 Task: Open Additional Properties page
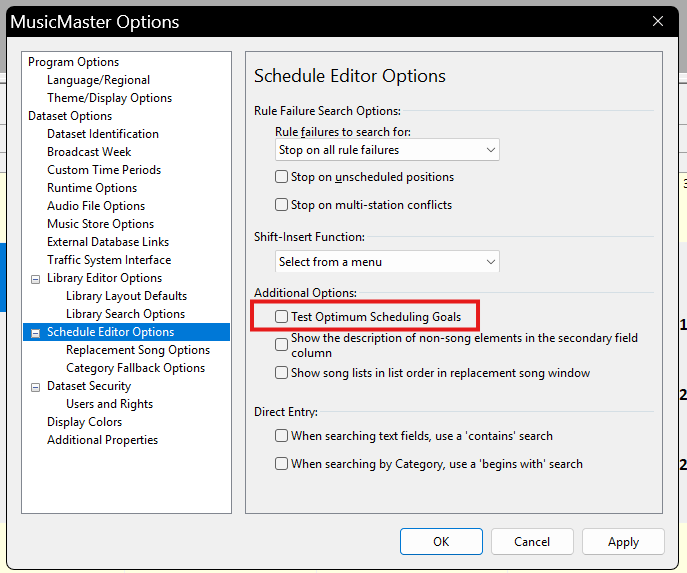[x=103, y=439]
